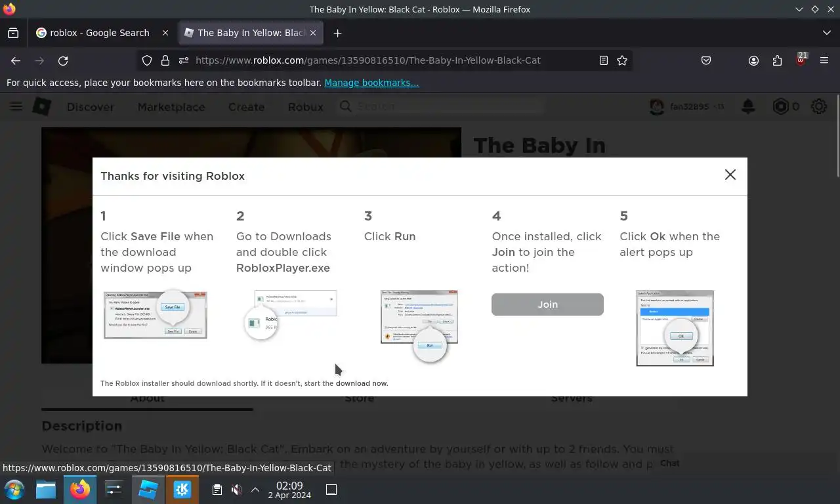This screenshot has width=840, height=504.
Task: Open the file manager from taskbar
Action: (x=46, y=490)
